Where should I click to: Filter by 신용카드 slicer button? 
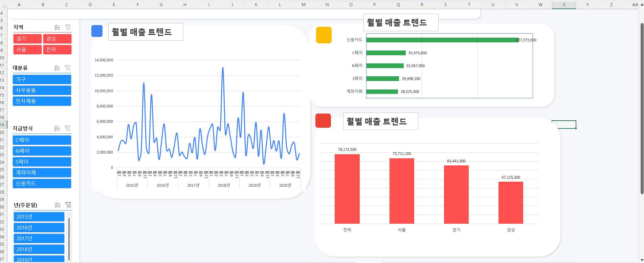point(42,183)
